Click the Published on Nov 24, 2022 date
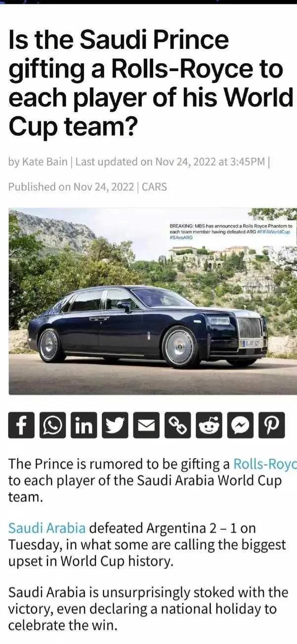Image resolution: width=297 pixels, height=644 pixels. pyautogui.click(x=71, y=187)
